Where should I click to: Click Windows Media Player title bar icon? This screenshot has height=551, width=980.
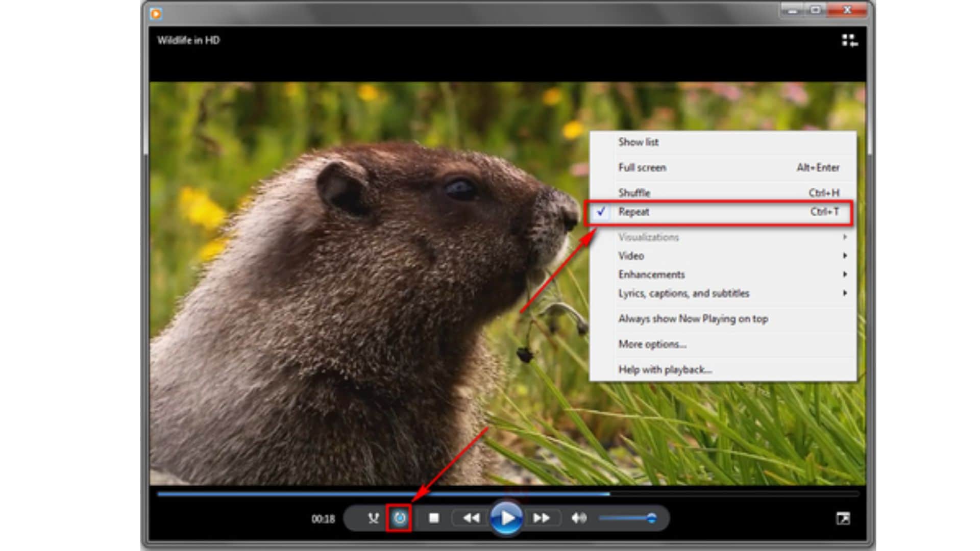(156, 14)
